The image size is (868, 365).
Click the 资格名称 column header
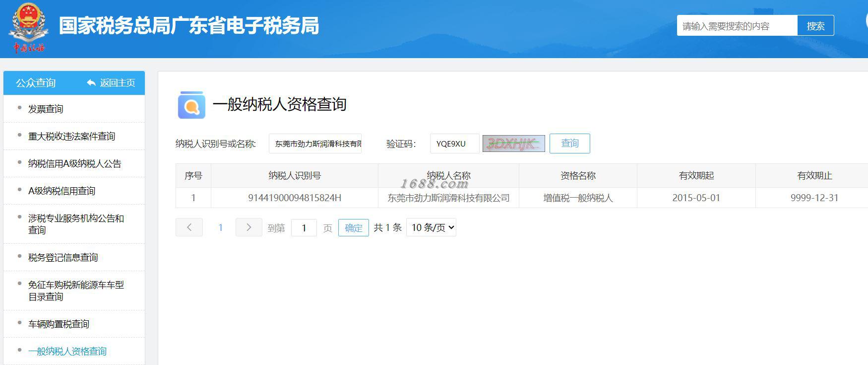point(578,176)
